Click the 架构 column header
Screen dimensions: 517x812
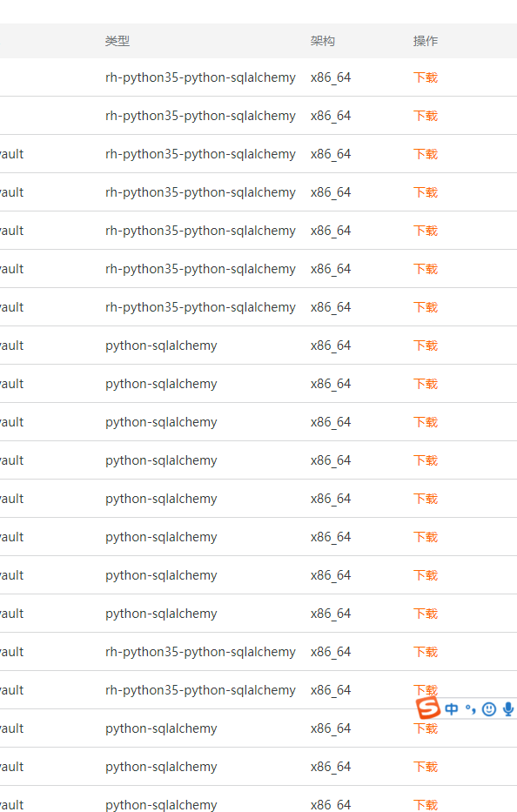click(322, 40)
